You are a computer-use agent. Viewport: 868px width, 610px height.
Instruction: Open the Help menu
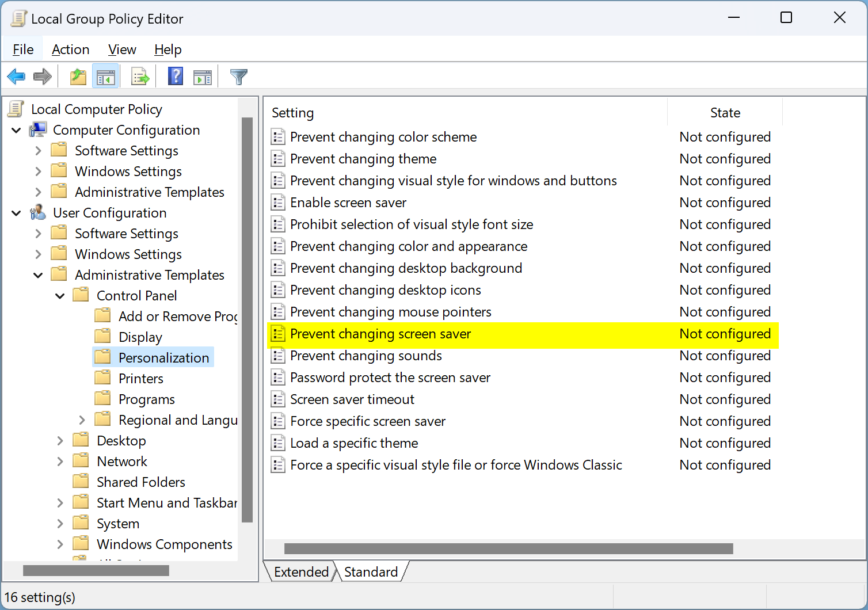167,49
